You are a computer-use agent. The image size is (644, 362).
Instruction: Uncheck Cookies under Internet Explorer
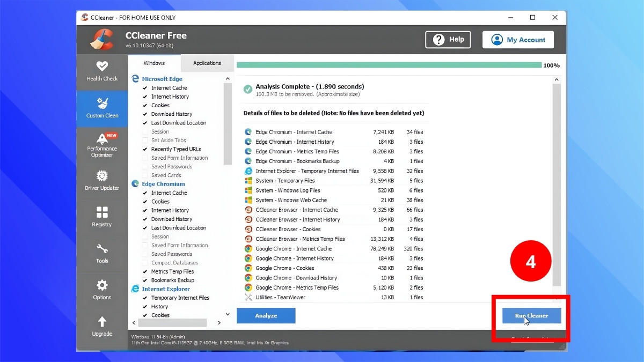tap(145, 315)
